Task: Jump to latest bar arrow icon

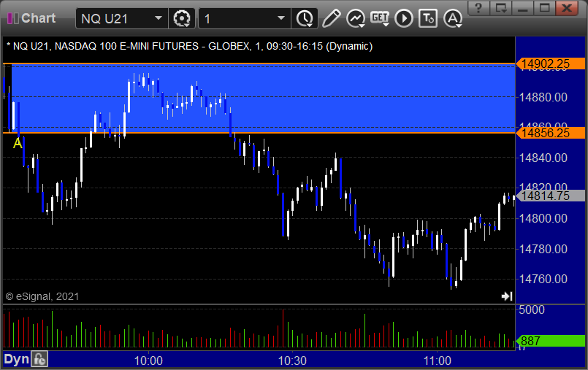Action: (507, 296)
